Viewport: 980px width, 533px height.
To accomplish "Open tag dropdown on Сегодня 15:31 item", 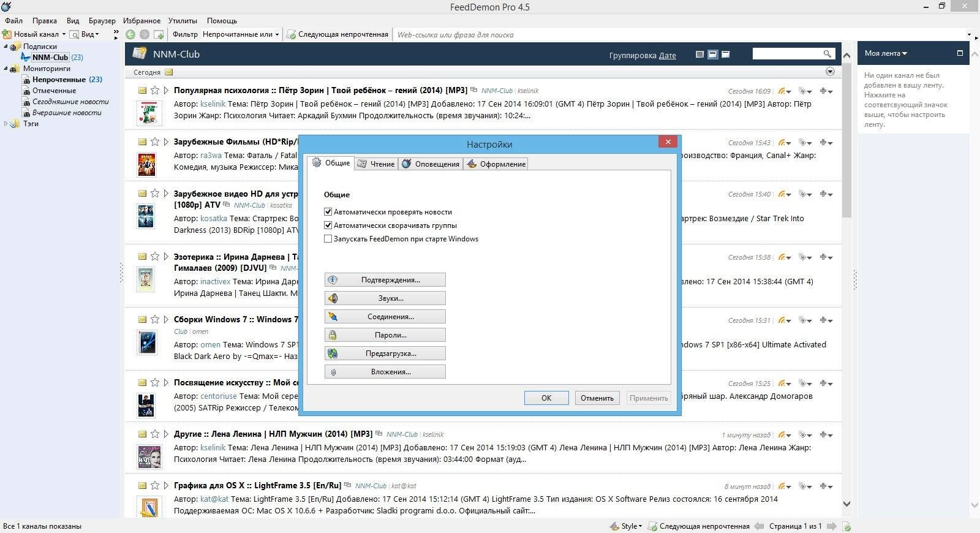I will point(805,320).
